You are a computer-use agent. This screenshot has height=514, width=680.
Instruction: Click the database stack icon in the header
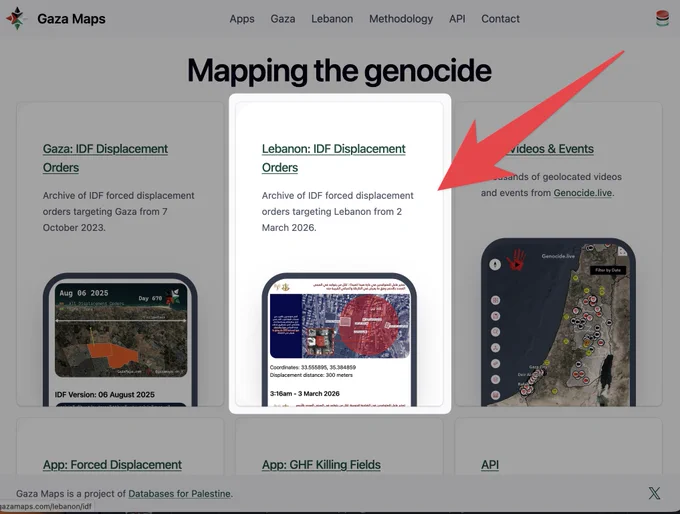pos(662,18)
